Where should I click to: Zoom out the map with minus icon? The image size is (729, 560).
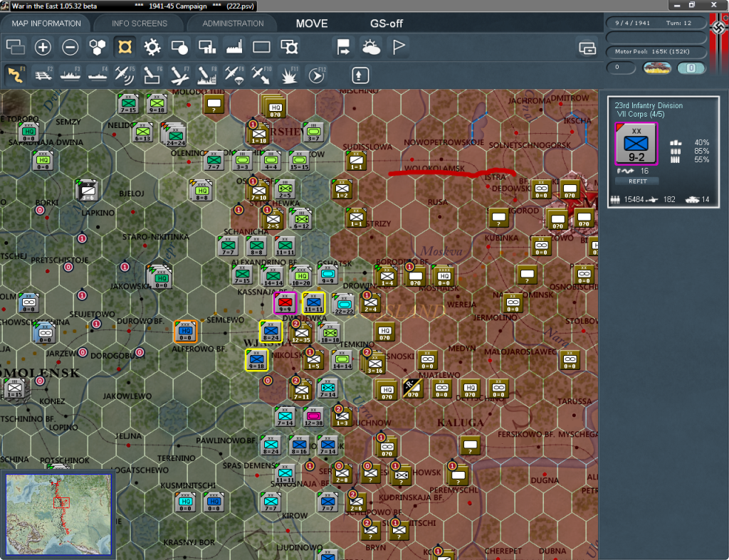point(70,47)
